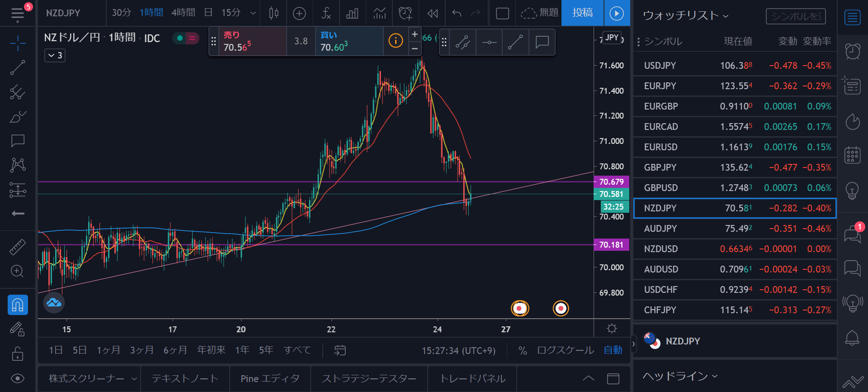Open public chat with one unread message
This screenshot has width=868, height=392.
click(x=853, y=234)
